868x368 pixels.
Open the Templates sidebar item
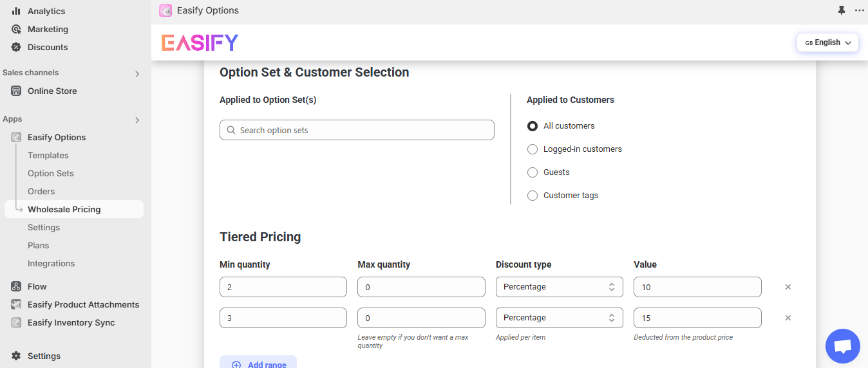(48, 155)
